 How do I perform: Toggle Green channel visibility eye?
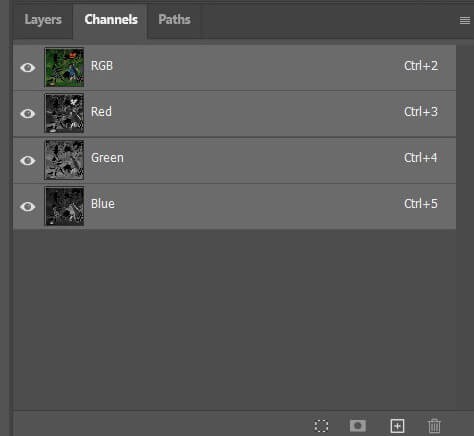28,160
